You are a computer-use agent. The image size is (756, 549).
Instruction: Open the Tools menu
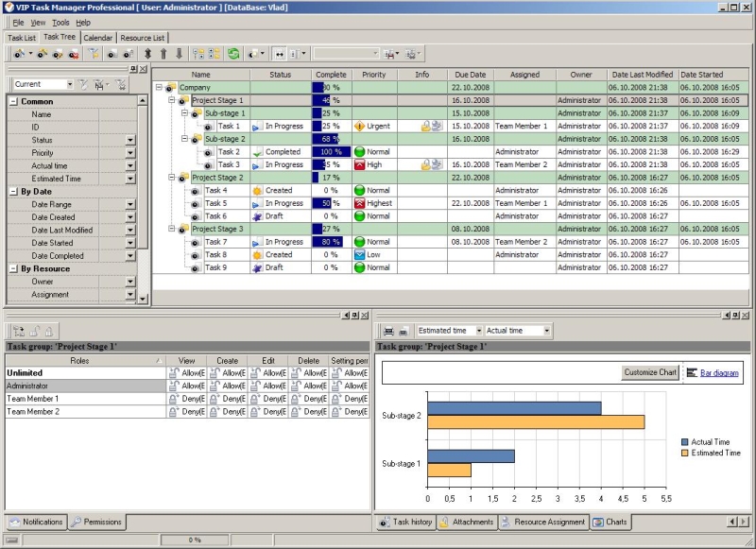60,22
